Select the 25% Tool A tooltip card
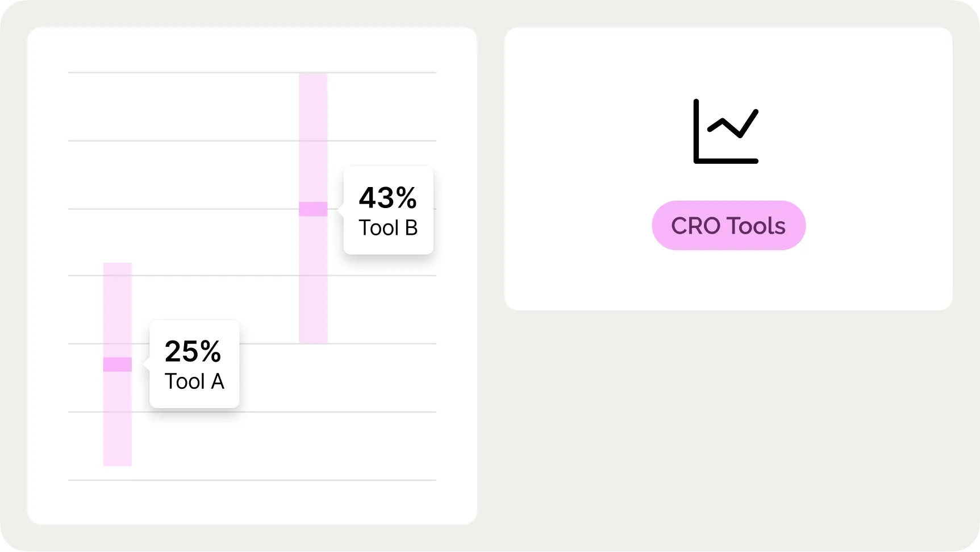 pyautogui.click(x=194, y=364)
